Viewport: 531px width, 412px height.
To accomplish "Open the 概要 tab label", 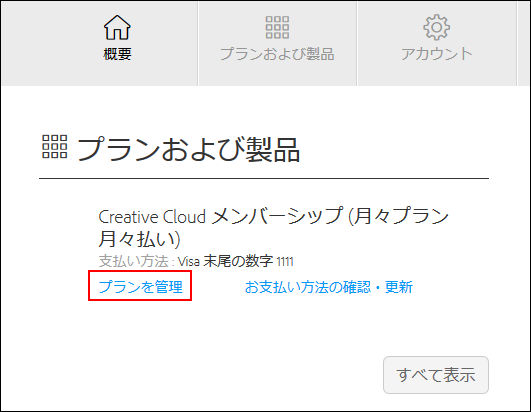I will click(117, 54).
